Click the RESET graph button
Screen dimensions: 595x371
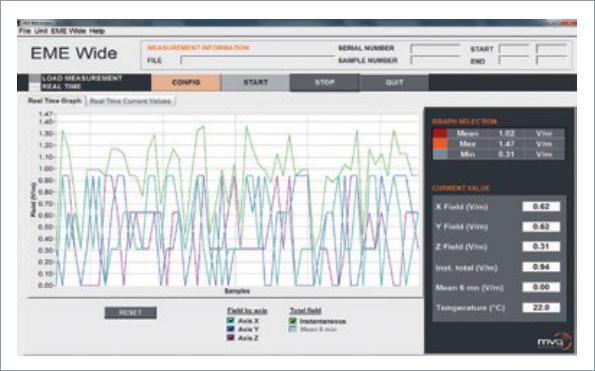[131, 313]
